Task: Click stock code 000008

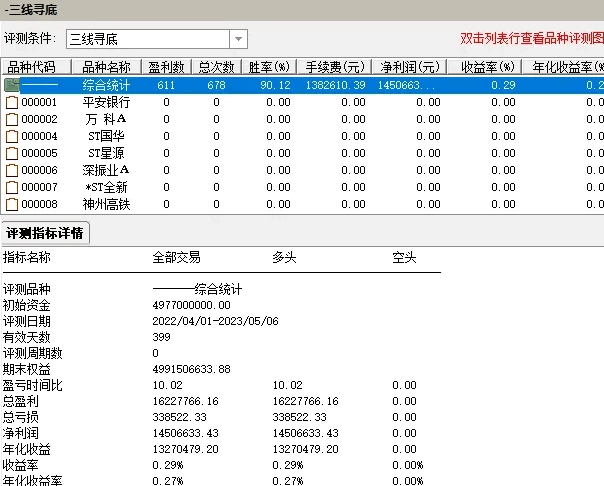Action: (x=39, y=204)
